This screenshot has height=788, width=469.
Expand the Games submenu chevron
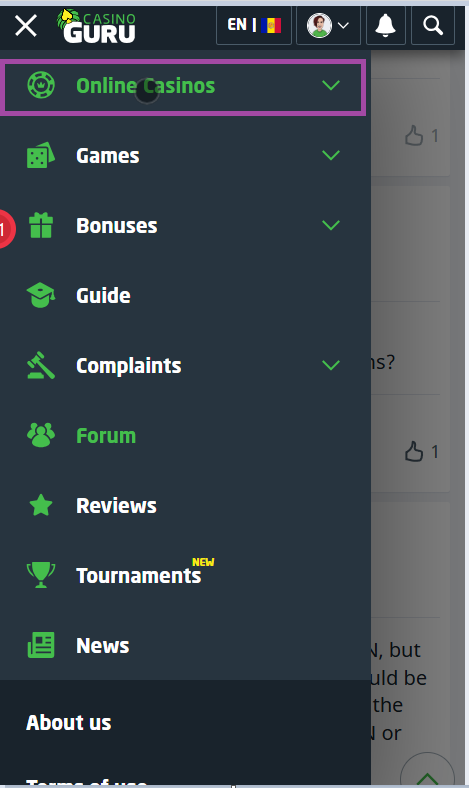(331, 155)
